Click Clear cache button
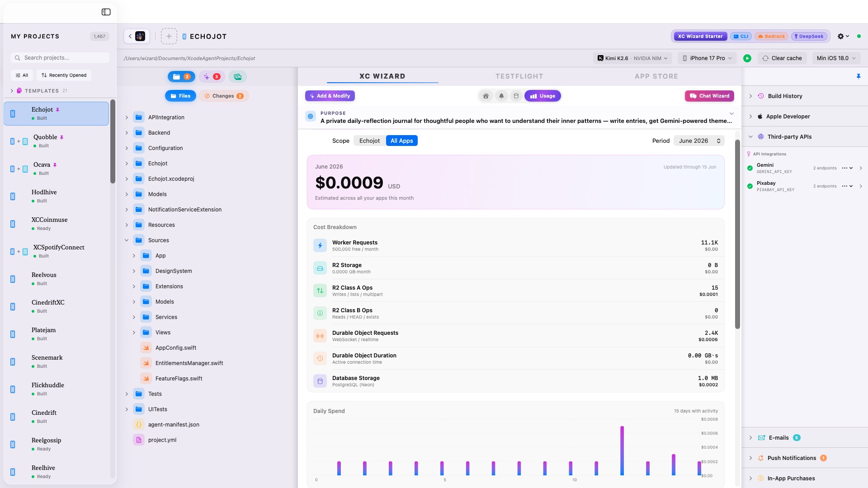Image resolution: width=868 pixels, height=488 pixels. (x=782, y=58)
